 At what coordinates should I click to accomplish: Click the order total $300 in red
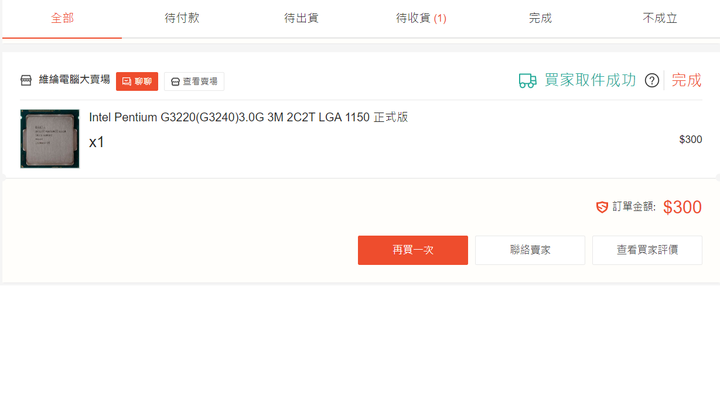[x=682, y=207]
